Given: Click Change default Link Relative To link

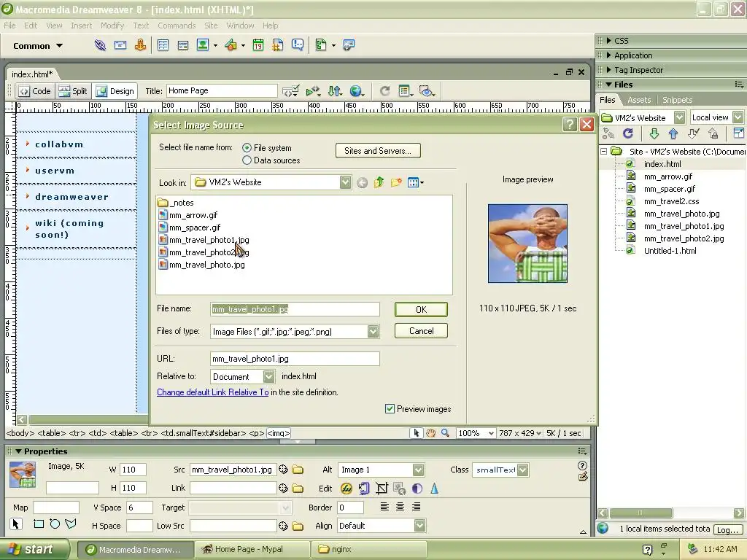Looking at the screenshot, I should point(212,392).
